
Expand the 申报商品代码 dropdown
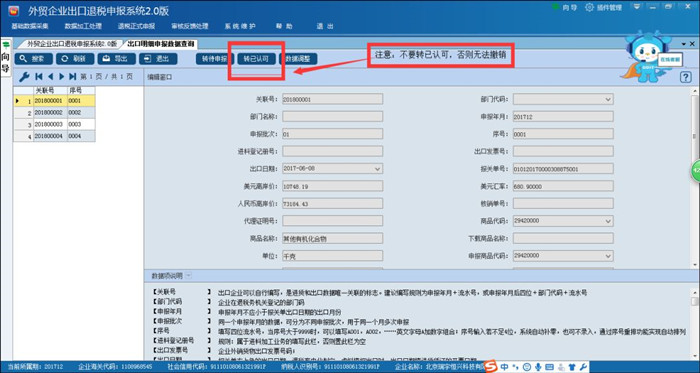point(608,256)
